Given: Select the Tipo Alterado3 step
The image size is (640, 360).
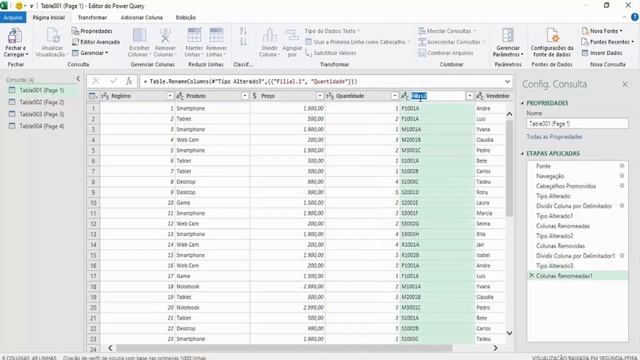Looking at the screenshot, I should [554, 266].
